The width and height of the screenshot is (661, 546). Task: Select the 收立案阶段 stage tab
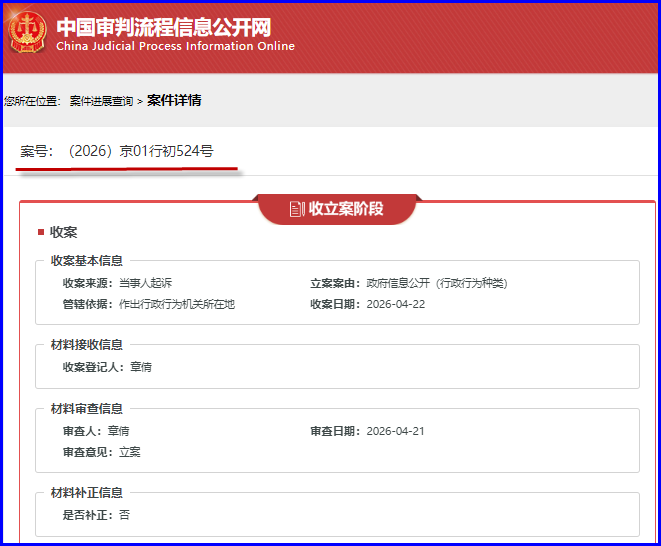pyautogui.click(x=336, y=209)
